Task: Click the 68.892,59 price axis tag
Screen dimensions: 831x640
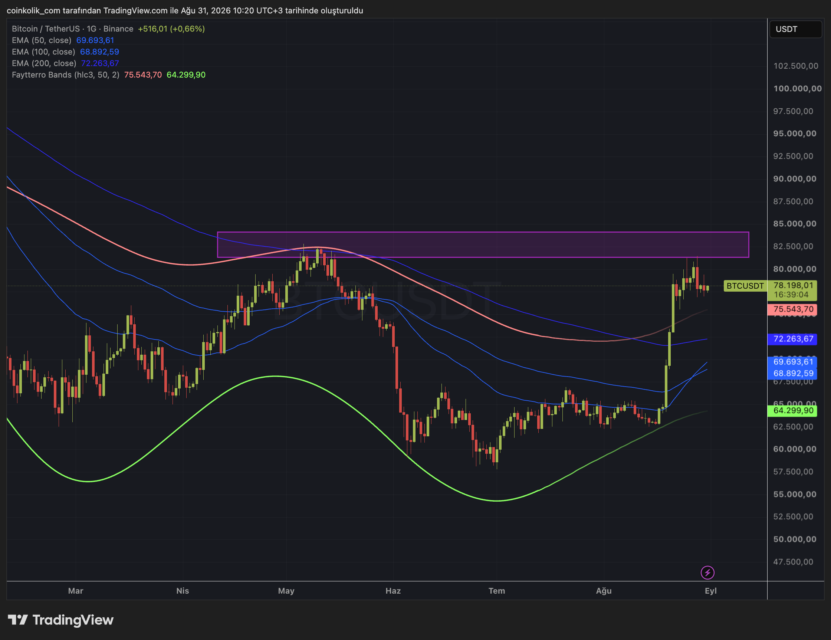Action: 792,374
